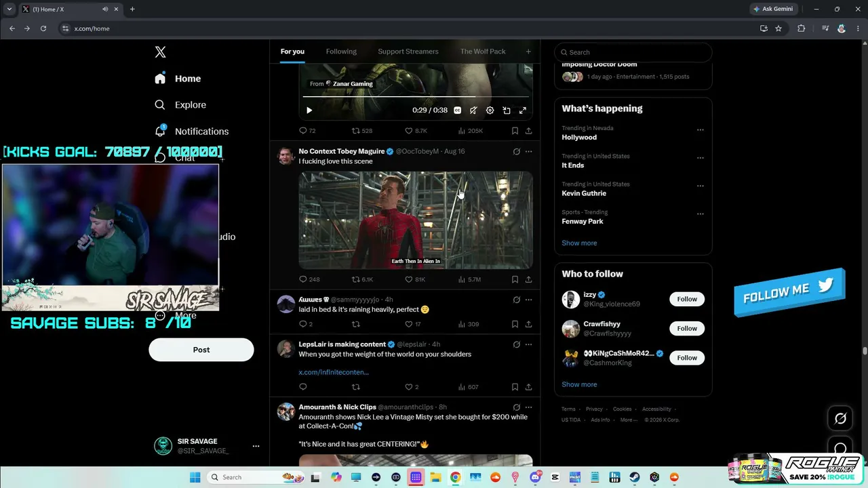Follow the izzy account
The height and width of the screenshot is (488, 868).
687,299
